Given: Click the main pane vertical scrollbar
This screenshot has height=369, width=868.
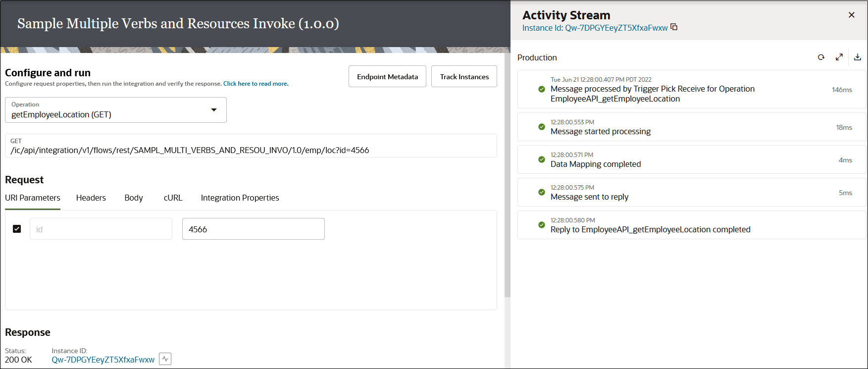Looking at the screenshot, I should click(x=507, y=175).
